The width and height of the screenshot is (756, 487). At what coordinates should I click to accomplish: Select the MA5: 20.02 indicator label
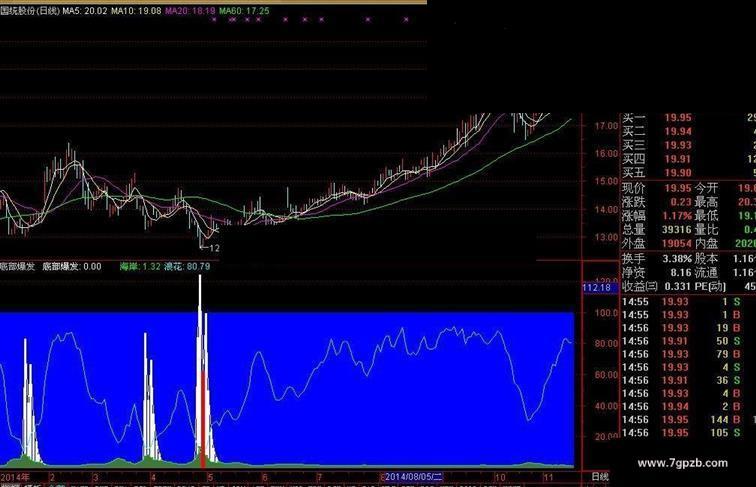(x=85, y=11)
